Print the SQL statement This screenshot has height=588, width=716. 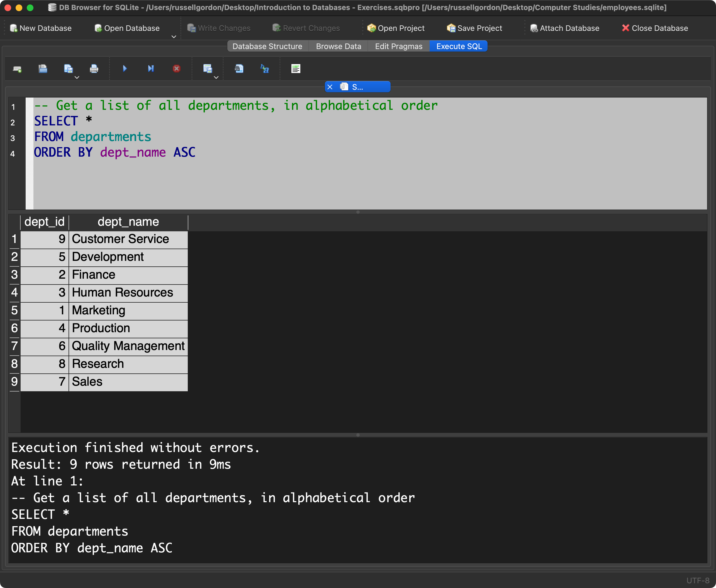94,69
